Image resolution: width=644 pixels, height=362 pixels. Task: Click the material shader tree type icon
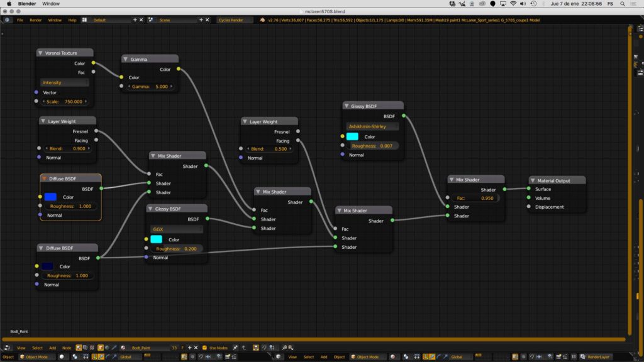pos(79,348)
